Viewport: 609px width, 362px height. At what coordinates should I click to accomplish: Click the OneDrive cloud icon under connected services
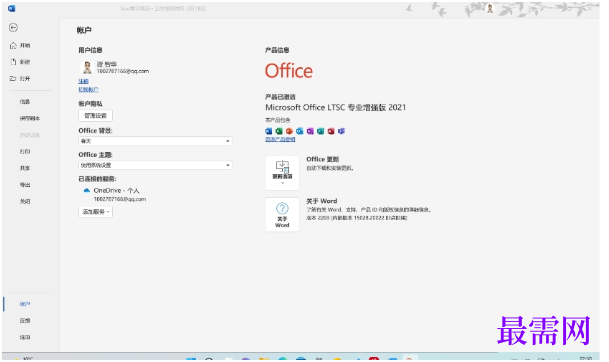pyautogui.click(x=87, y=190)
